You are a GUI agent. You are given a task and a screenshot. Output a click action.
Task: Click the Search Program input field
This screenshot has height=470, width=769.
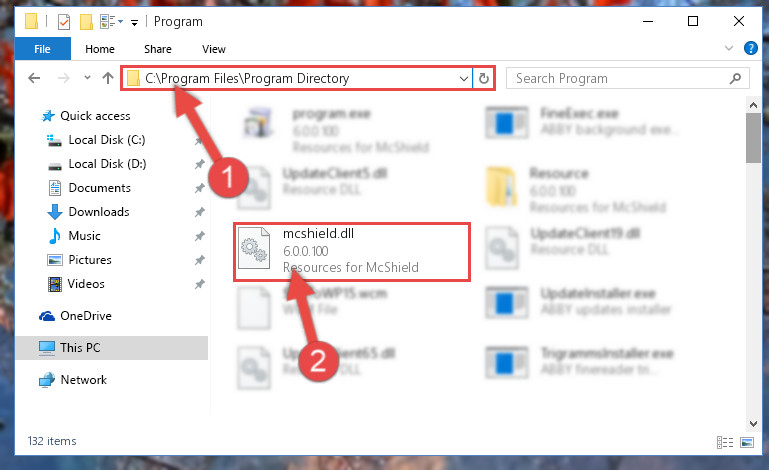(618, 78)
